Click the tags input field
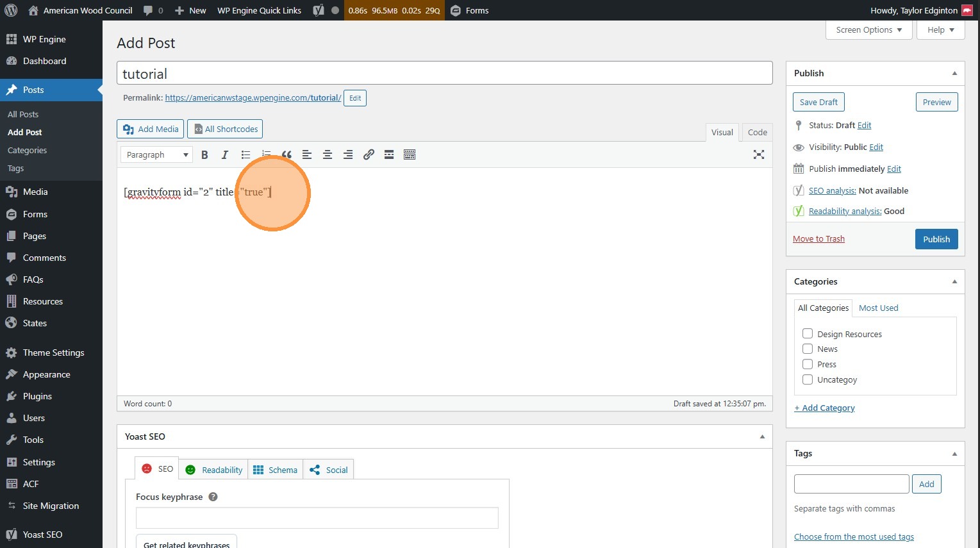980x548 pixels. coord(852,484)
